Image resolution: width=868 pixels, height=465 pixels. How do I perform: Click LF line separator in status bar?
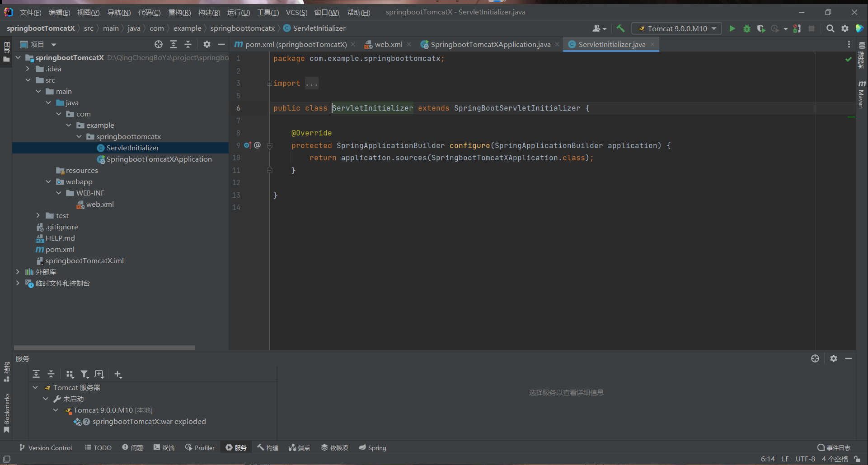[x=785, y=459]
